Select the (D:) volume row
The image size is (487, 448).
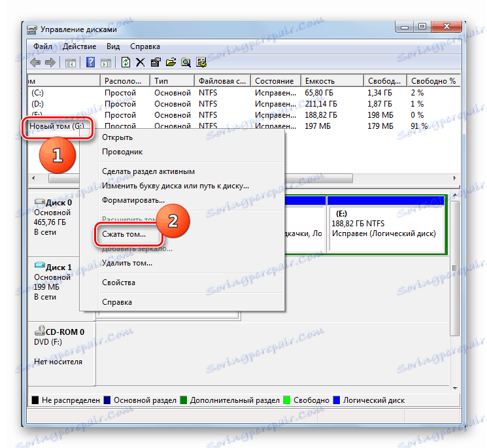[x=244, y=104]
